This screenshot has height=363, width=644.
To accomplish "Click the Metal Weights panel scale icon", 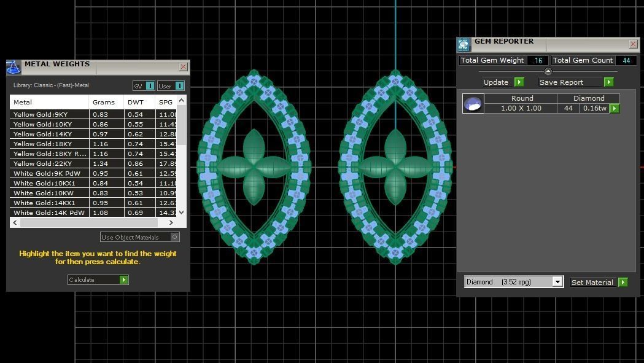I will pyautogui.click(x=13, y=68).
